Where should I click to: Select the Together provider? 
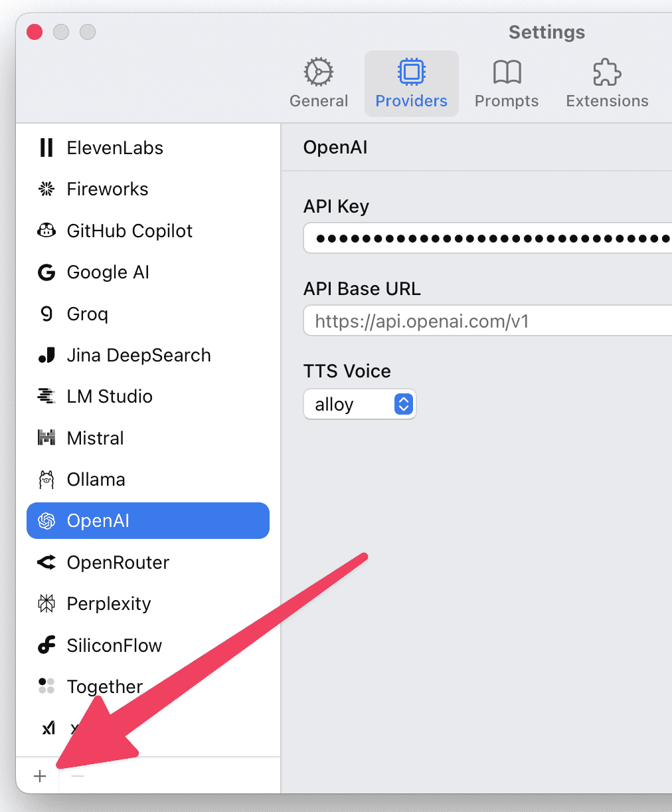click(148, 686)
